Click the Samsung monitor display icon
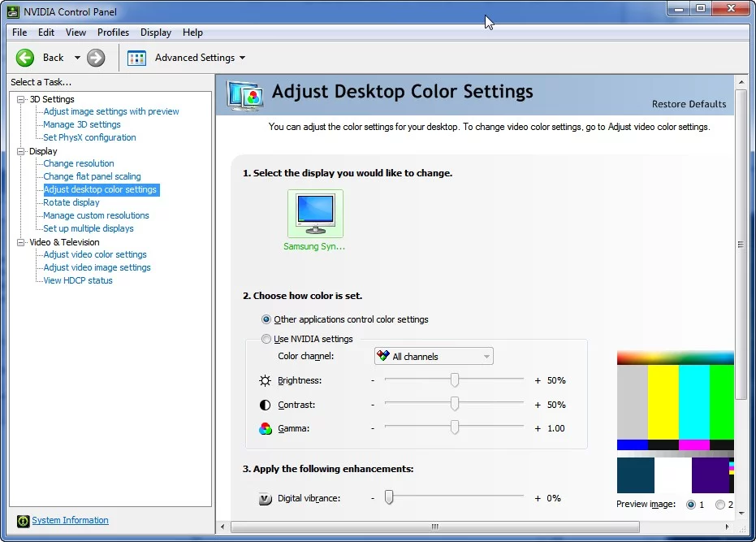Screen dimensions: 756x542 [x=315, y=214]
